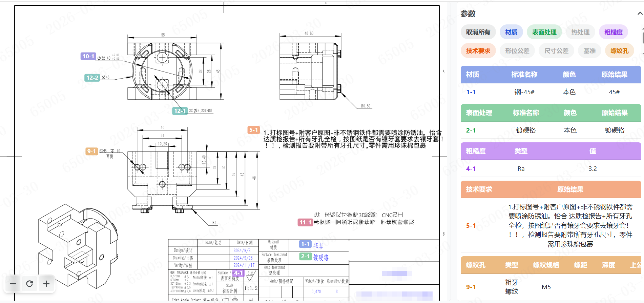Toggle the 技术要求 filter tag

[x=478, y=51]
